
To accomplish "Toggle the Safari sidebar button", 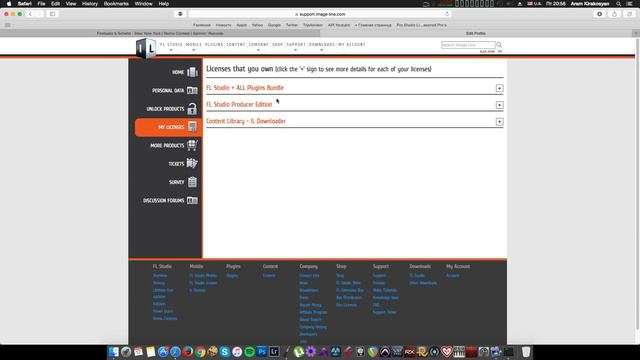I will pyautogui.click(x=52, y=14).
